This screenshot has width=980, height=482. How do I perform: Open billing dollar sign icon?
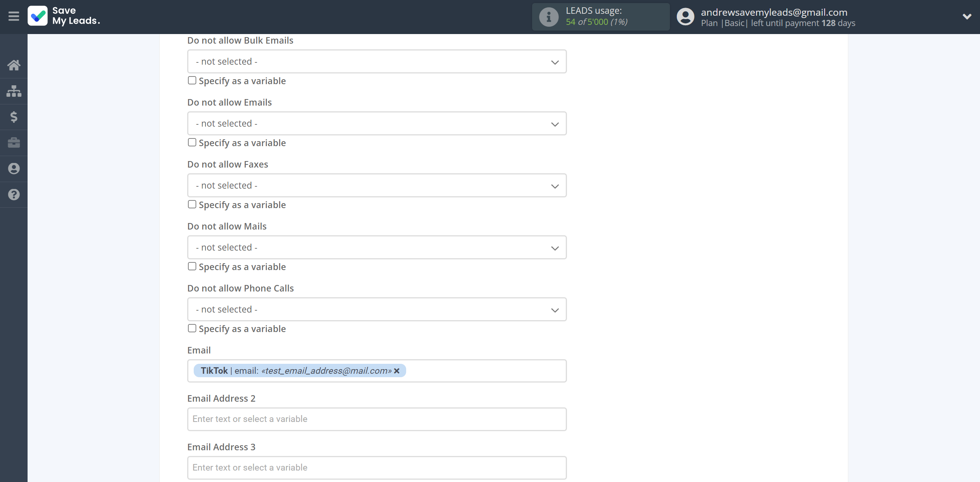(x=14, y=117)
